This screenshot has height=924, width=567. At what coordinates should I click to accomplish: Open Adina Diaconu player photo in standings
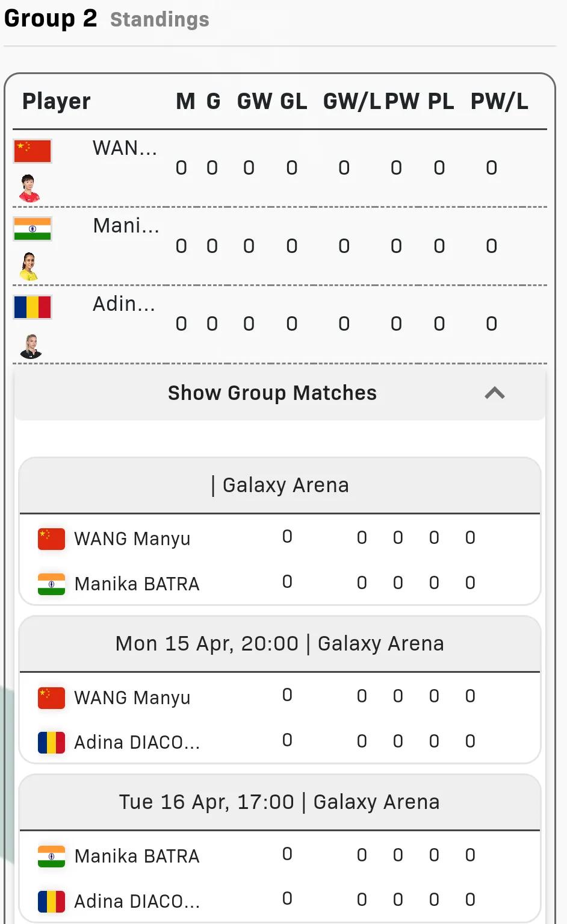pyautogui.click(x=31, y=346)
